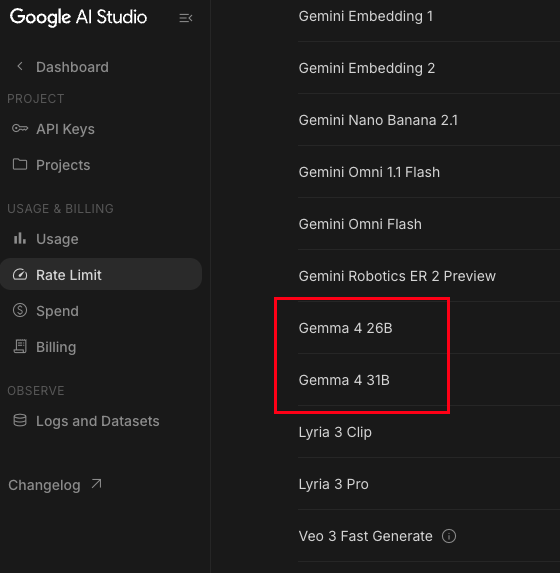Select Gemini Robotics ER 2 Preview row
This screenshot has height=573, width=560.
click(x=429, y=276)
